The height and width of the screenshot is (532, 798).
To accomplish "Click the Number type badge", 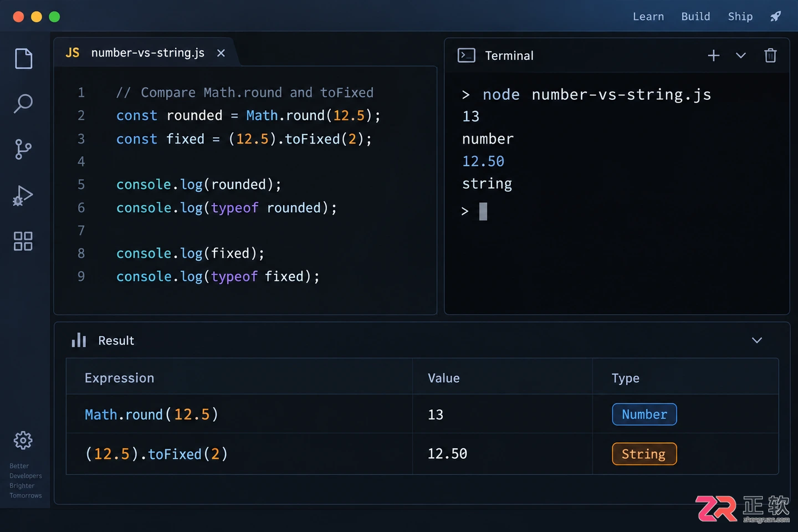I will click(644, 415).
